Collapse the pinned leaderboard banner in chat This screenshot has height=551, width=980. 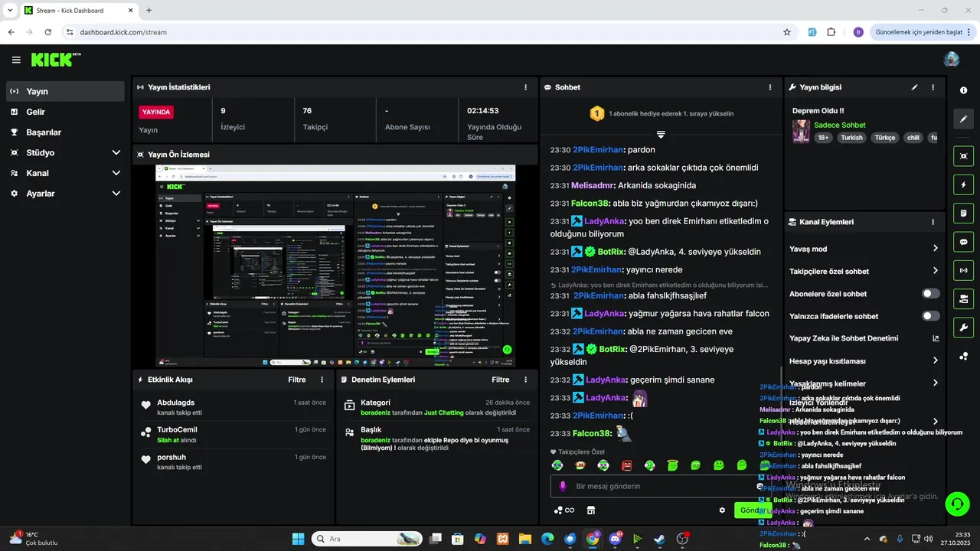(661, 134)
